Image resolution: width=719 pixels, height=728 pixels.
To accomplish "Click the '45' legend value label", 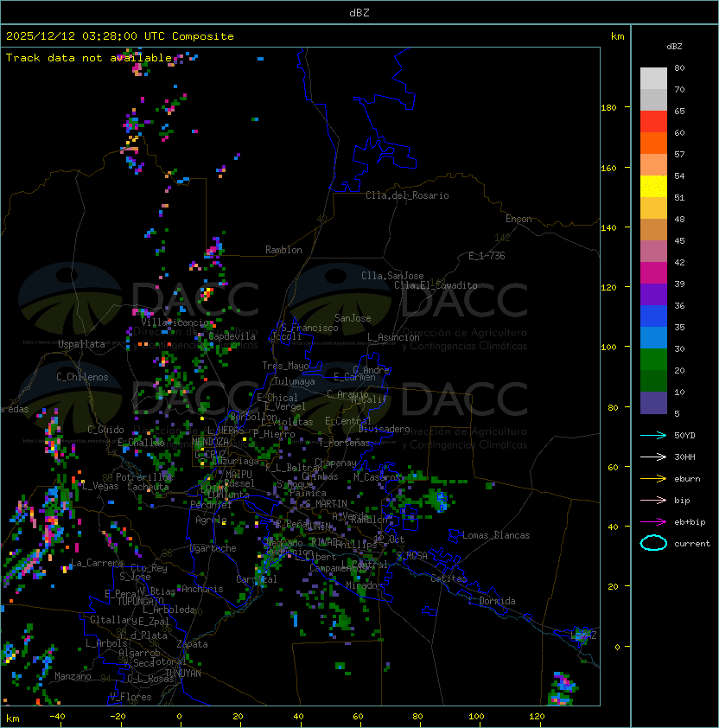I will tap(679, 240).
